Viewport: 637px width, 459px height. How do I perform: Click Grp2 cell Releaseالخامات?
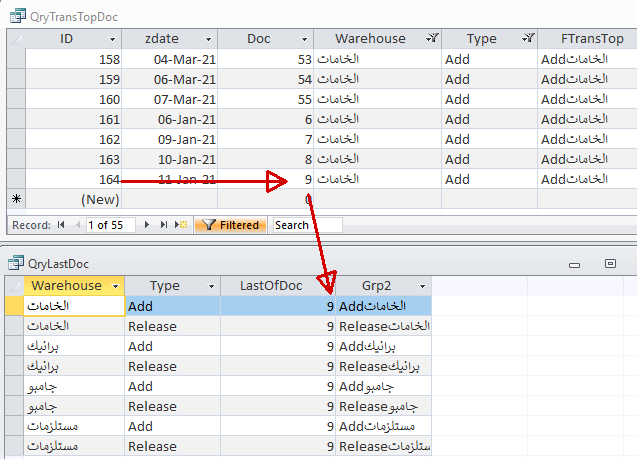pos(383,326)
